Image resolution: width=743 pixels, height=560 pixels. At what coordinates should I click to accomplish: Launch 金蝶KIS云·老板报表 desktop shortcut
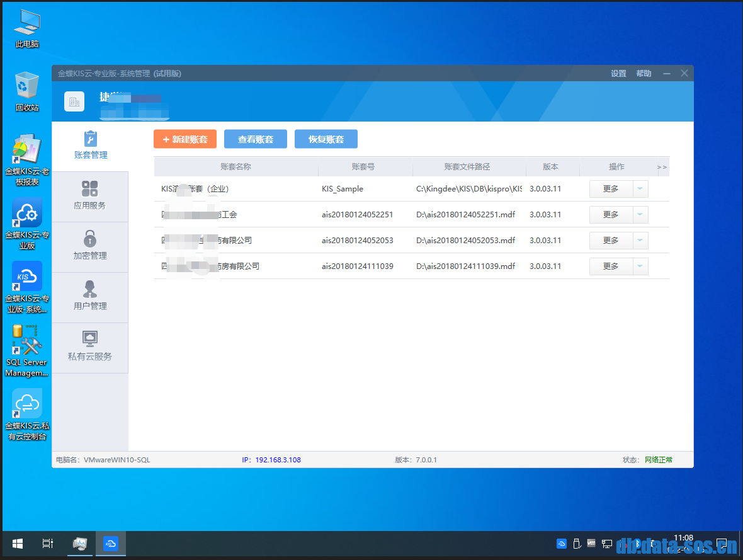tap(27, 160)
